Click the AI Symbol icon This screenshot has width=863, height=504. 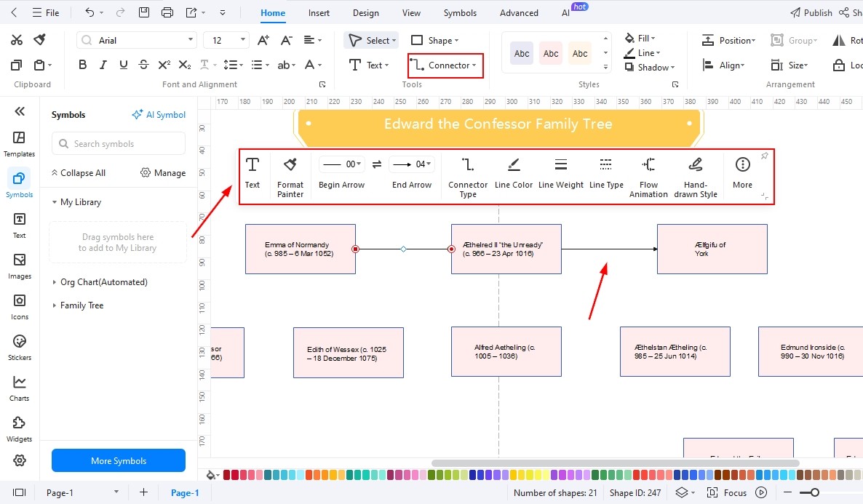159,114
